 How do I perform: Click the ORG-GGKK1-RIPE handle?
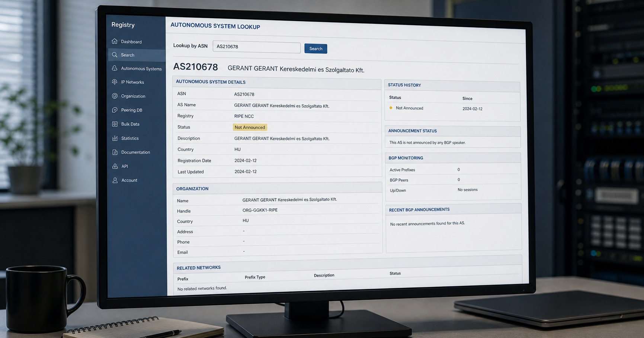pyautogui.click(x=260, y=210)
